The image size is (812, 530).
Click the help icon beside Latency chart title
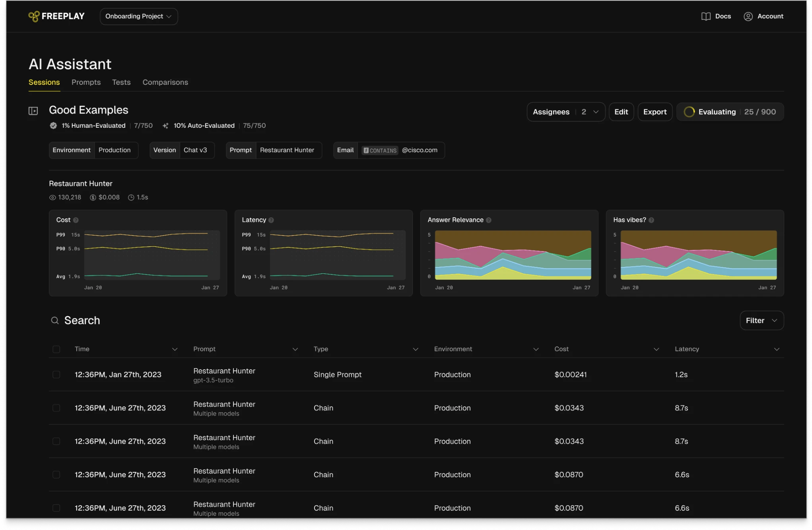(271, 220)
